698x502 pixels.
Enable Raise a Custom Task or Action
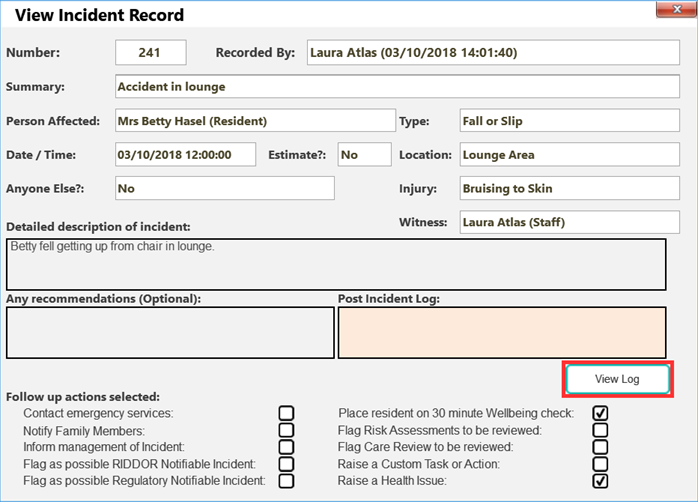click(x=600, y=464)
